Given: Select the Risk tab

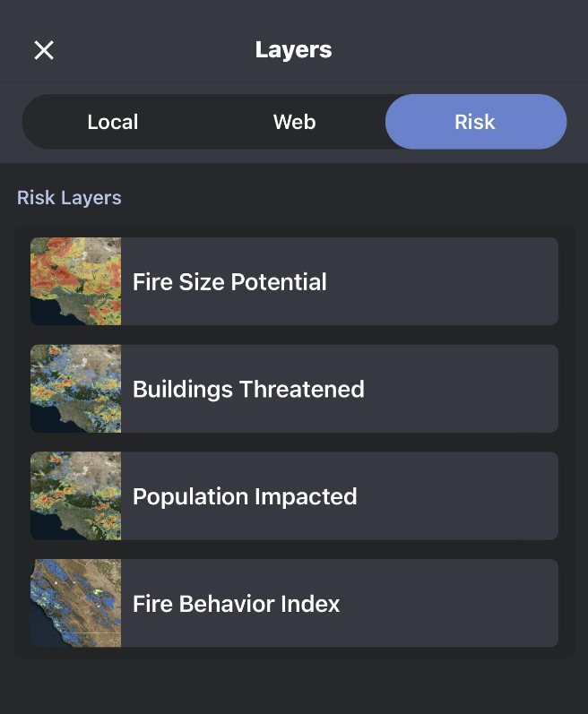Looking at the screenshot, I should tap(475, 122).
